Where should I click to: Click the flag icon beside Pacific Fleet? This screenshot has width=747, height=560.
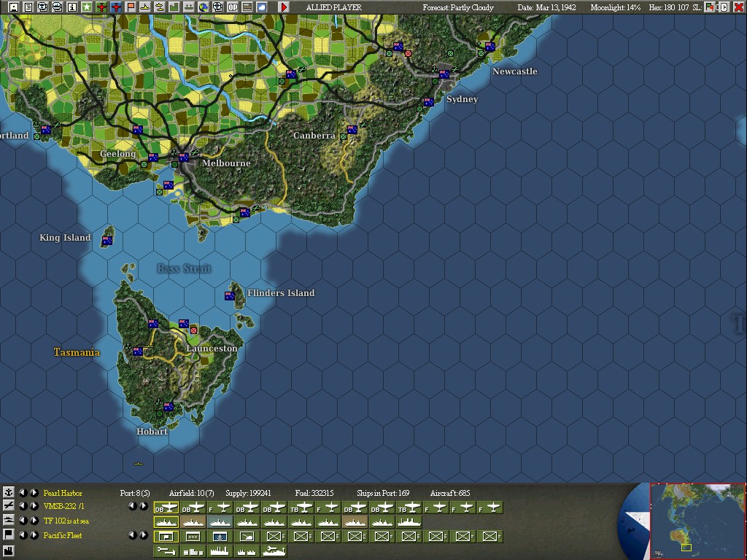(8, 534)
